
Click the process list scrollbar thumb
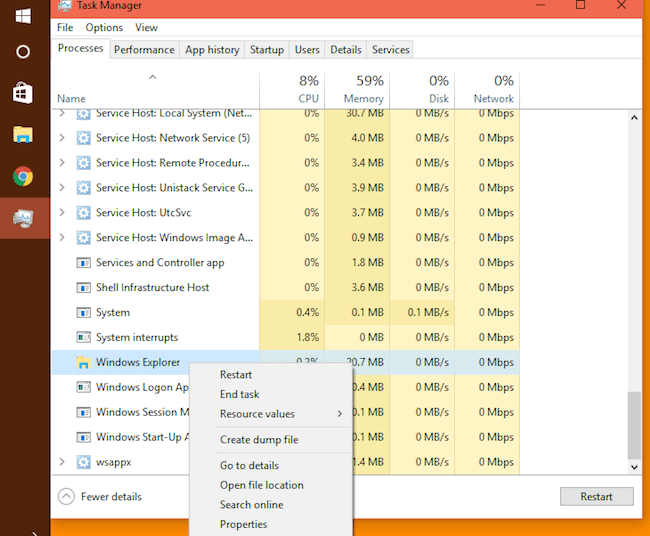point(634,425)
